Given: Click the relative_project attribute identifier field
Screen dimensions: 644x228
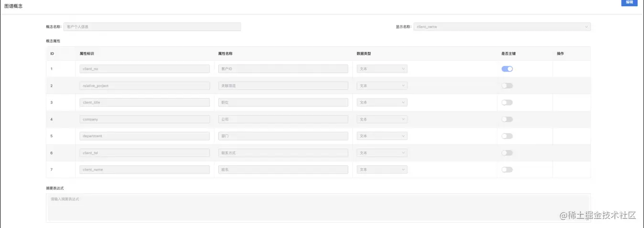Looking at the screenshot, I should click(x=145, y=86).
